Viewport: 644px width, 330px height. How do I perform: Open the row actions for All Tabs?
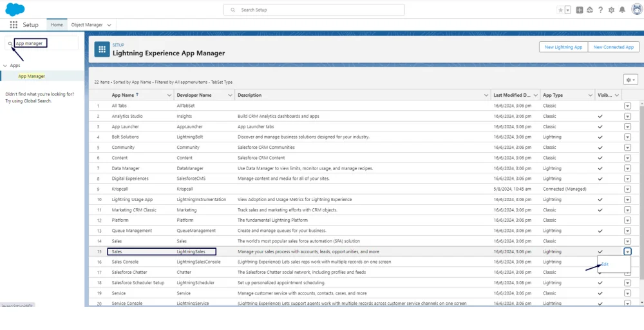[627, 106]
